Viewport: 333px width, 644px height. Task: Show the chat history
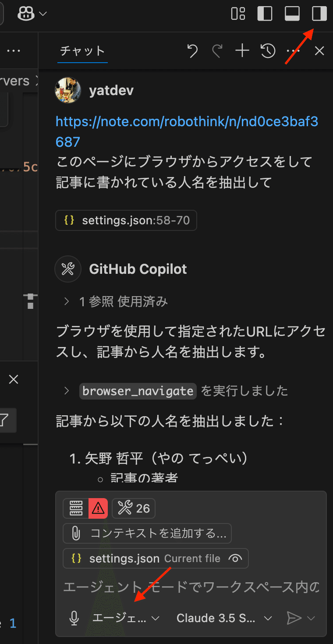coord(267,50)
